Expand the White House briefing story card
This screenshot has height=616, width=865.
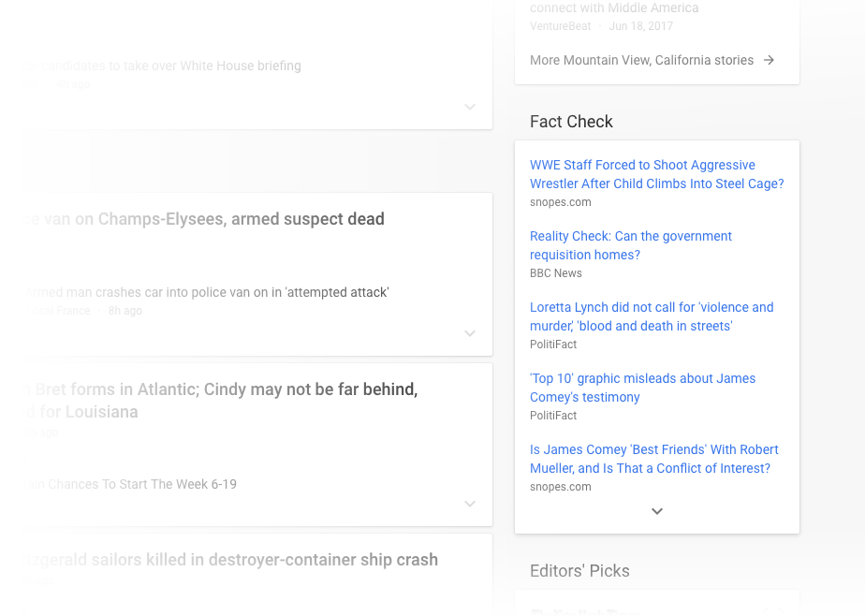click(470, 107)
